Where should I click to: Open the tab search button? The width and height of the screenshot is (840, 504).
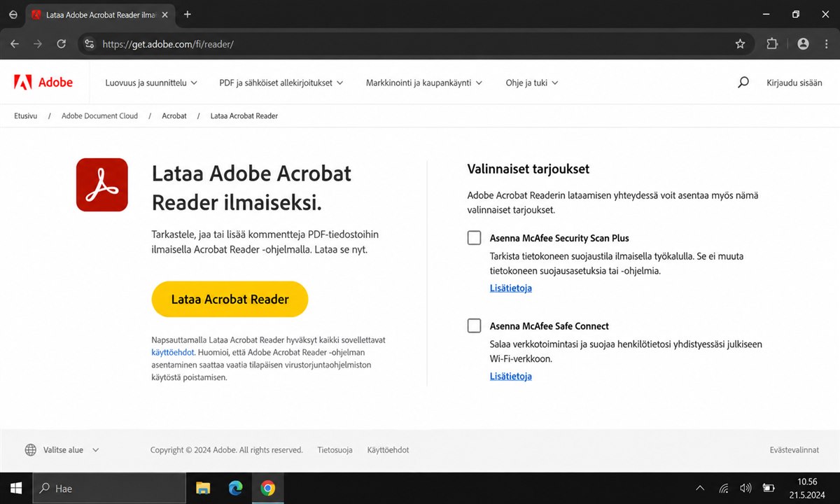click(x=13, y=15)
